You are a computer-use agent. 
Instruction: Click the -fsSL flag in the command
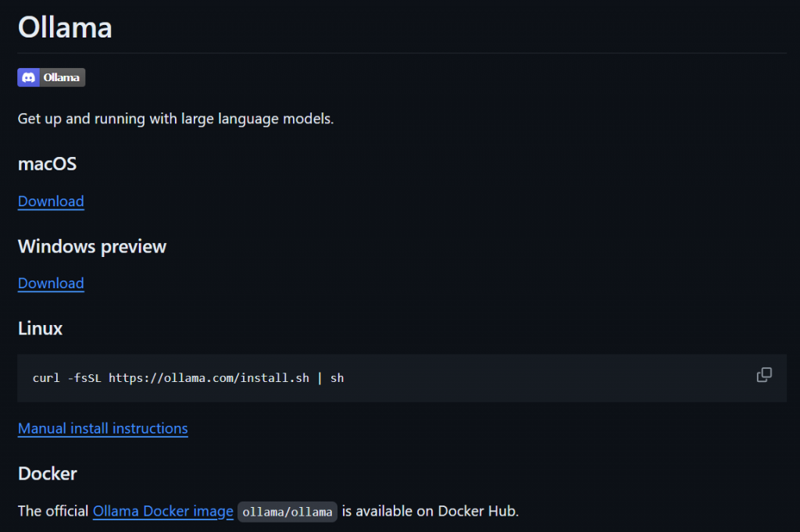point(84,378)
